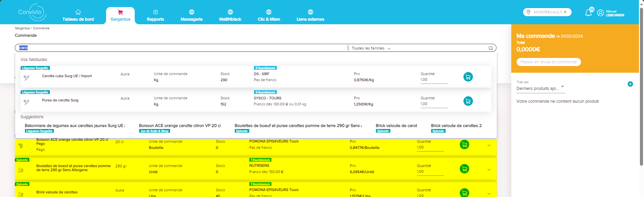This screenshot has width=644, height=197.
Task: Select the Gargantua tab
Action: coord(120,15)
